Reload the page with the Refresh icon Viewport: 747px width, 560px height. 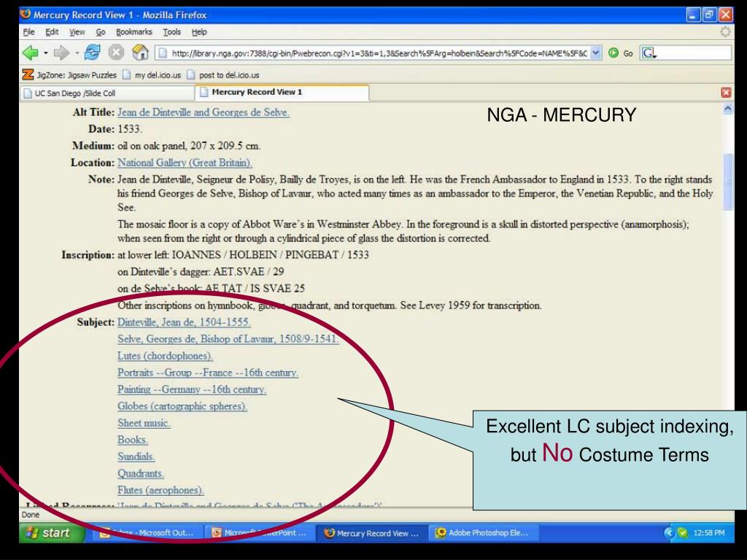(92, 52)
